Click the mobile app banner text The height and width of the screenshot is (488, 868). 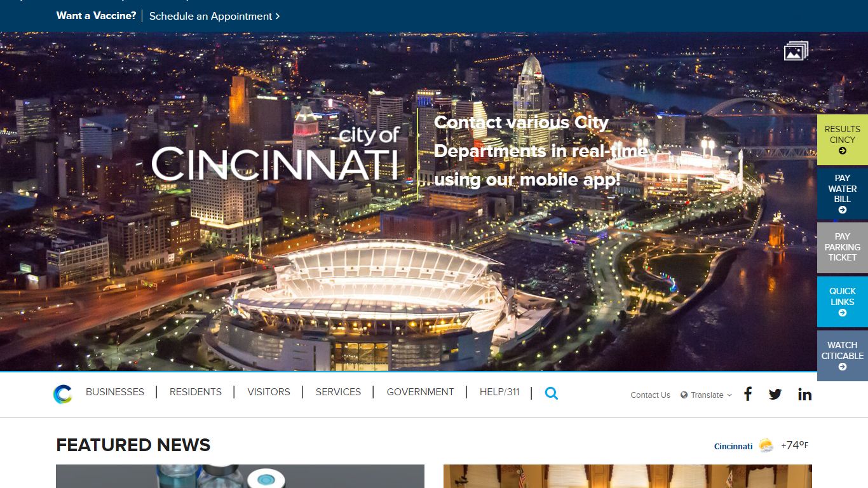(541, 151)
